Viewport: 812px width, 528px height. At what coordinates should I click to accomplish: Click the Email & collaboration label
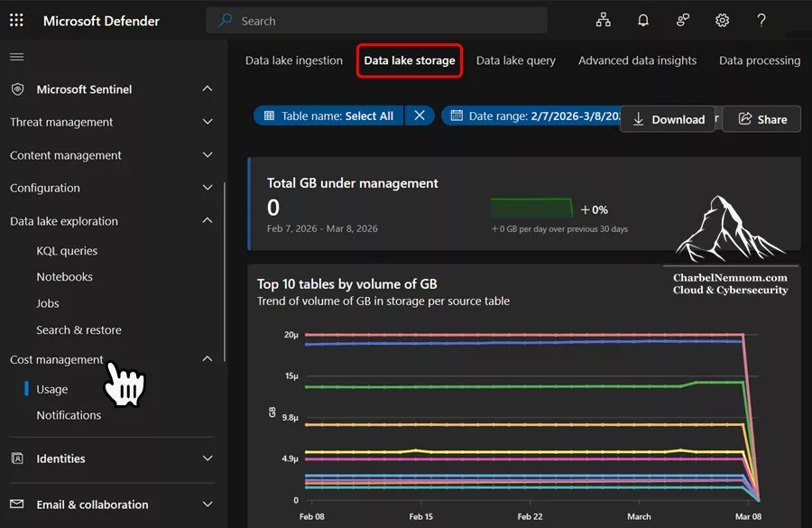pos(92,505)
